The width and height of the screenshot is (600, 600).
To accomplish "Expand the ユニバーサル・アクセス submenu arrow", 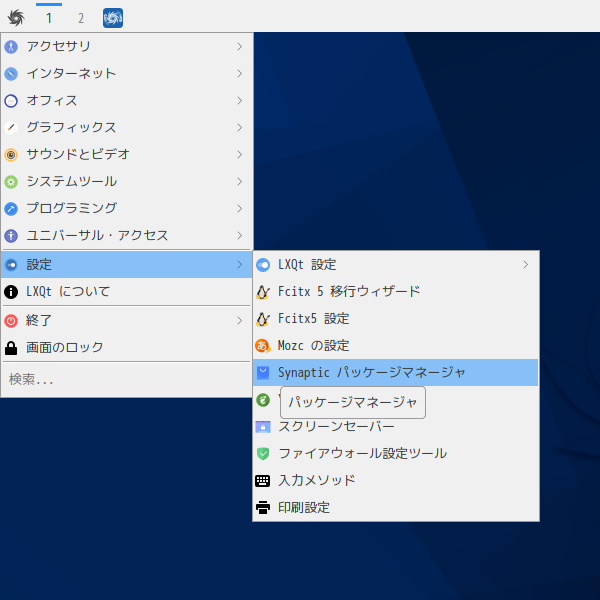I will tap(240, 235).
